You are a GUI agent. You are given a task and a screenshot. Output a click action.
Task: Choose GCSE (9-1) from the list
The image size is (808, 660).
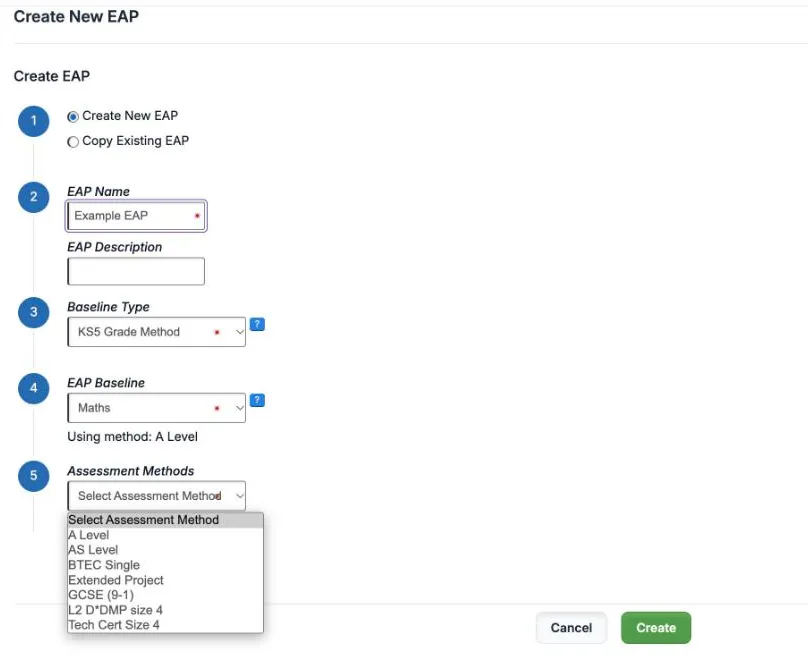click(x=165, y=595)
